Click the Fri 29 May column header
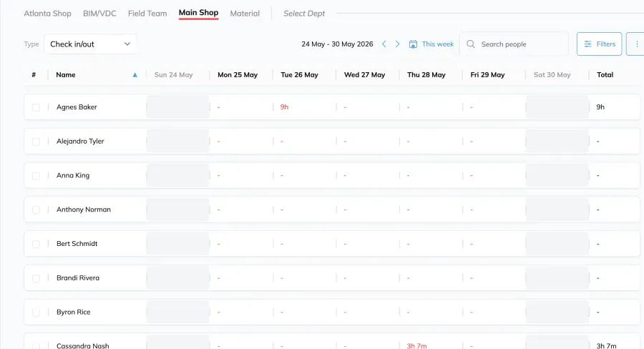Screen dimensions: 644x349 point(487,74)
